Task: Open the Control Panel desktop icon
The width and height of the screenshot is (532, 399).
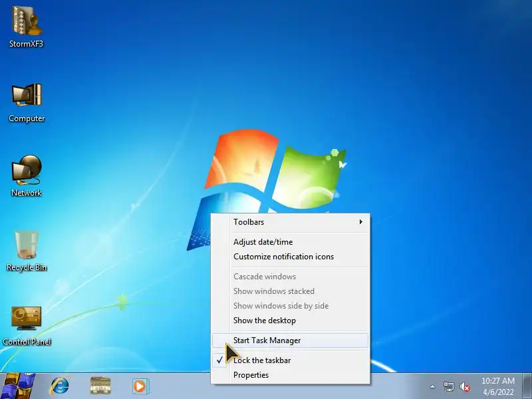Action: [27, 325]
